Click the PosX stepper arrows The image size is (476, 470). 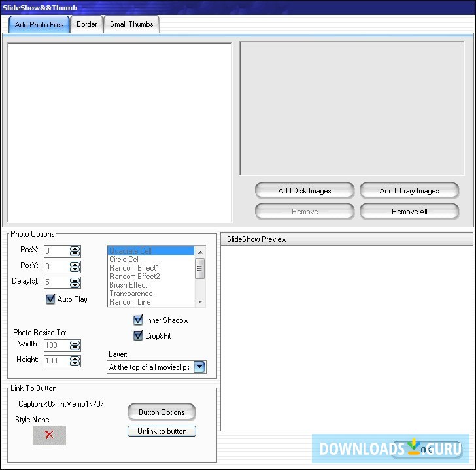(x=75, y=251)
